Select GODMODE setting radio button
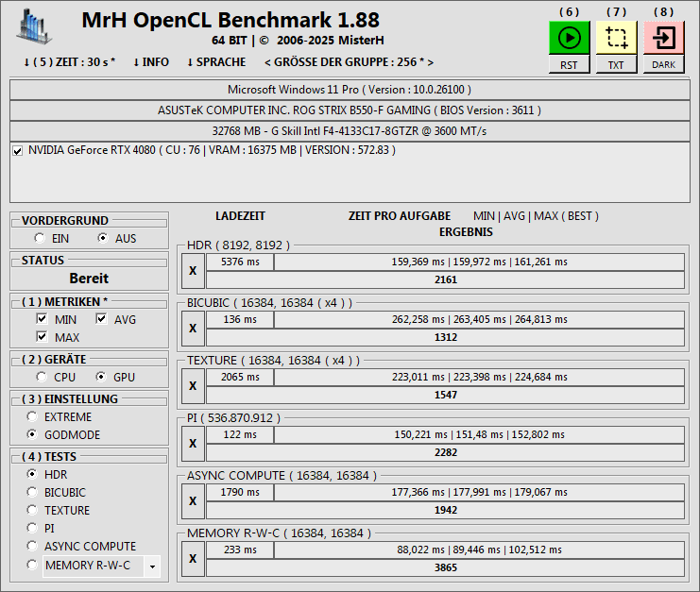The height and width of the screenshot is (592, 700). (x=32, y=434)
